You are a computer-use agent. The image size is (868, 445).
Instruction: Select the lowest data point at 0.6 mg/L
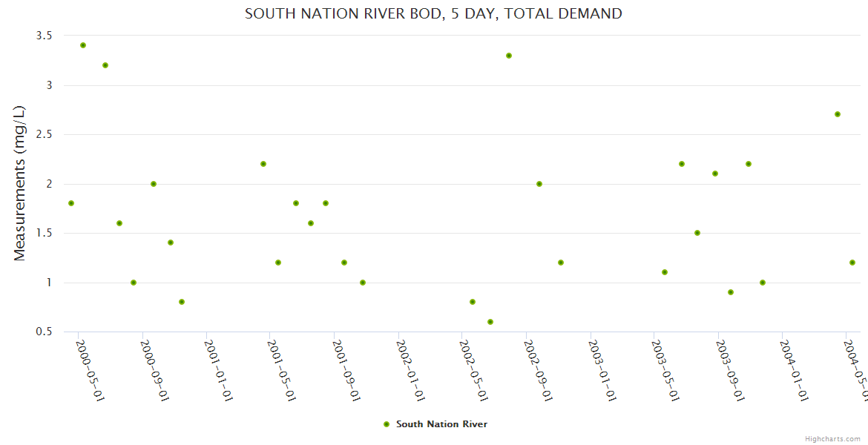point(490,322)
